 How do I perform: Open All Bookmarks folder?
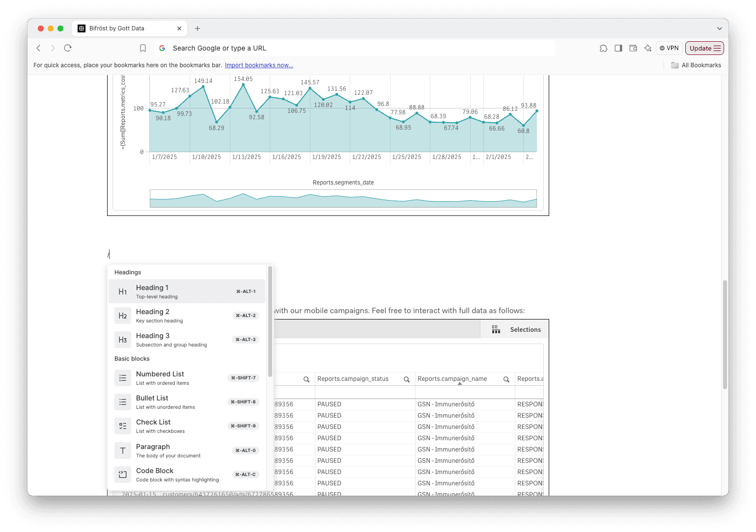coord(696,65)
